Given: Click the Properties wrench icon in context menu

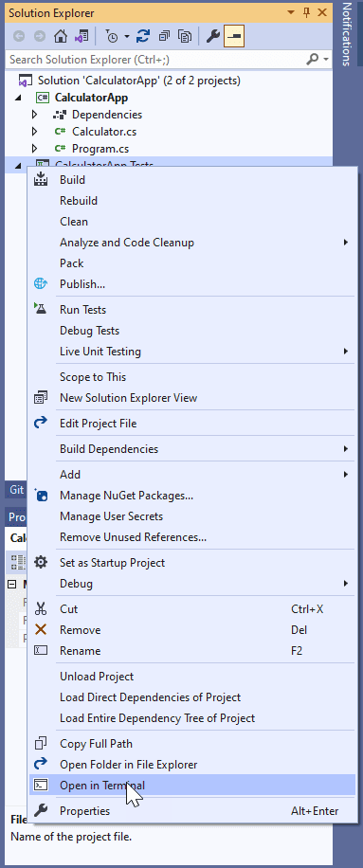Looking at the screenshot, I should tap(41, 811).
